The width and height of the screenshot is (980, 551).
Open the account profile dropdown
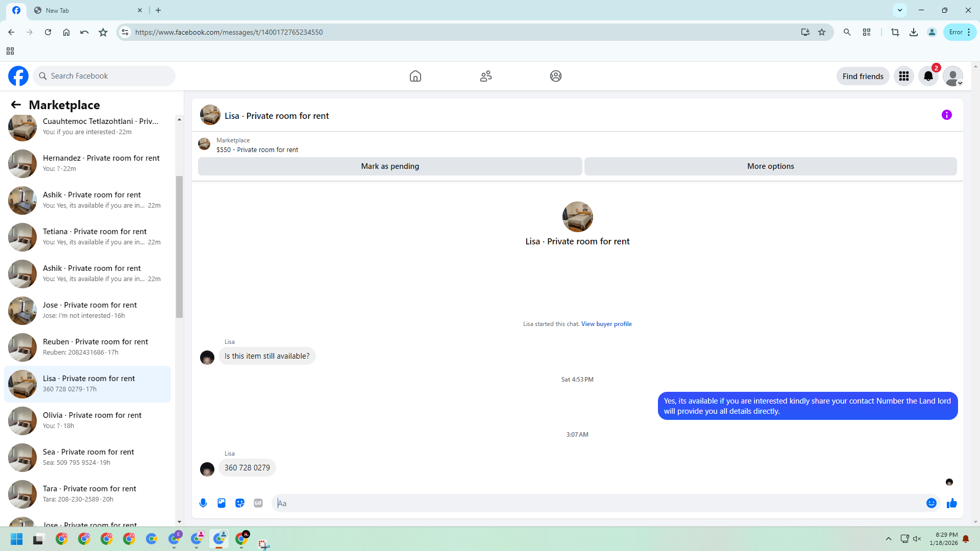(x=953, y=76)
